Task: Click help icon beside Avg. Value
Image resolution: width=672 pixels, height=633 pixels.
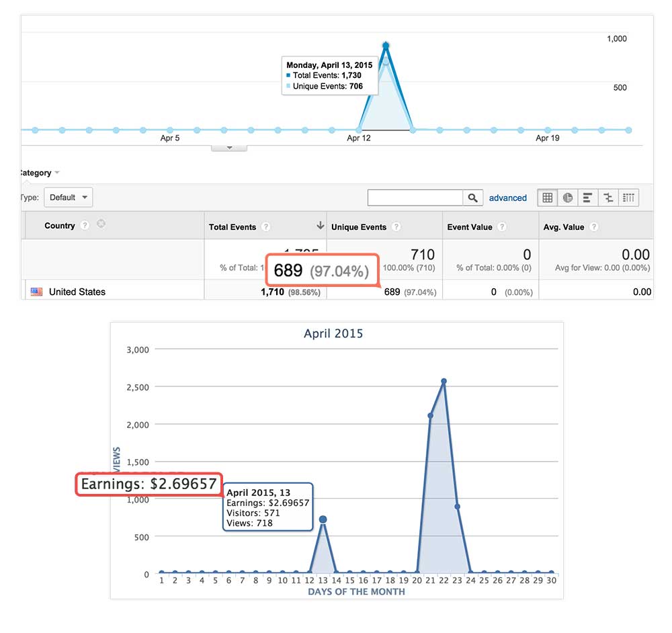Action: 594,227
